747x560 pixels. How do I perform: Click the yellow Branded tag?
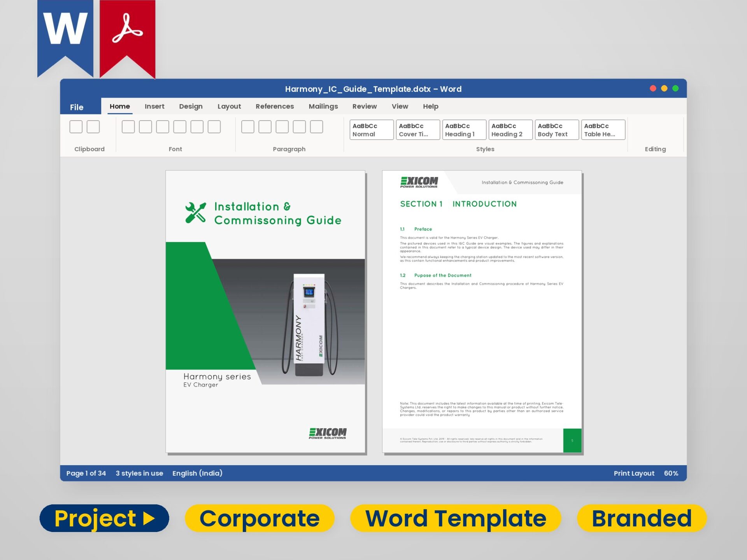[642, 518]
